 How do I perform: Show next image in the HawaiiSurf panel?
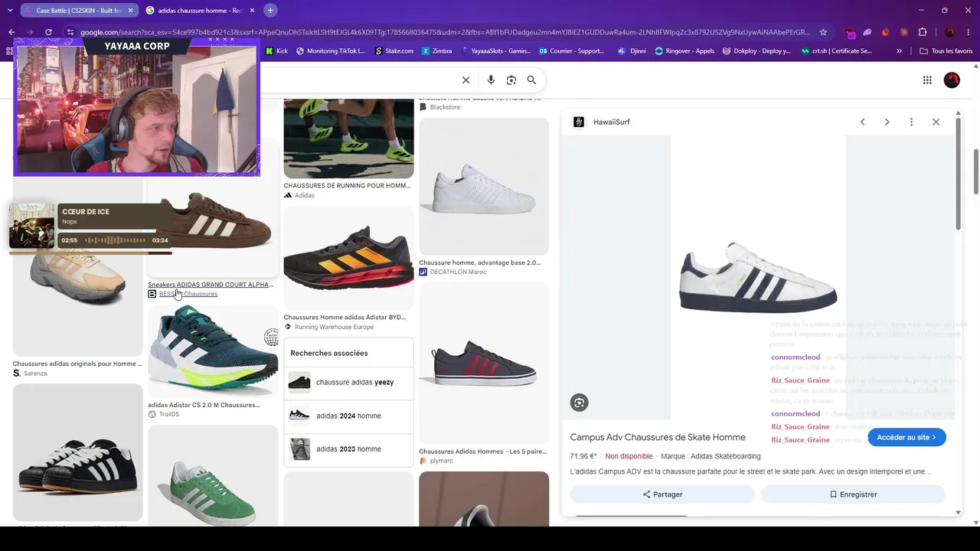click(887, 122)
